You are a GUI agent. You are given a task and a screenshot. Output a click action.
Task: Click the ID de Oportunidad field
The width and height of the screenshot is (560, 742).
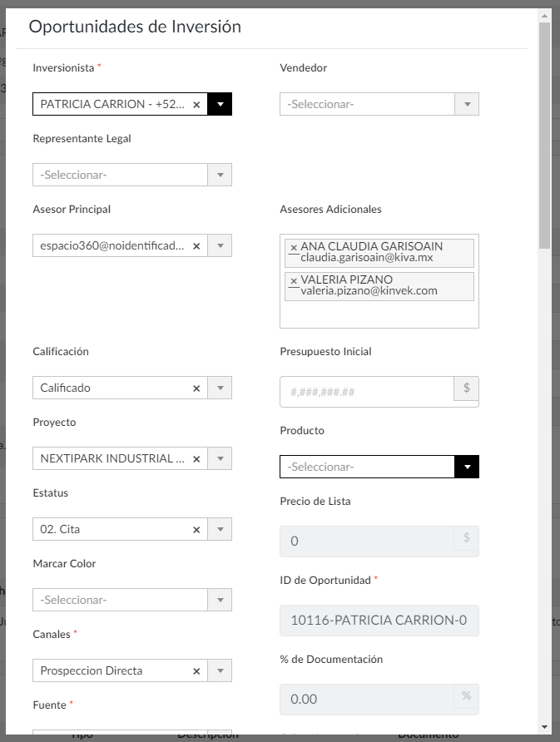[379, 621]
